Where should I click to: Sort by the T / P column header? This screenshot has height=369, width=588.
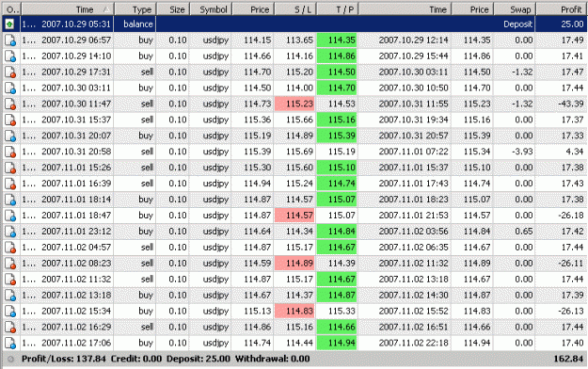337,9
